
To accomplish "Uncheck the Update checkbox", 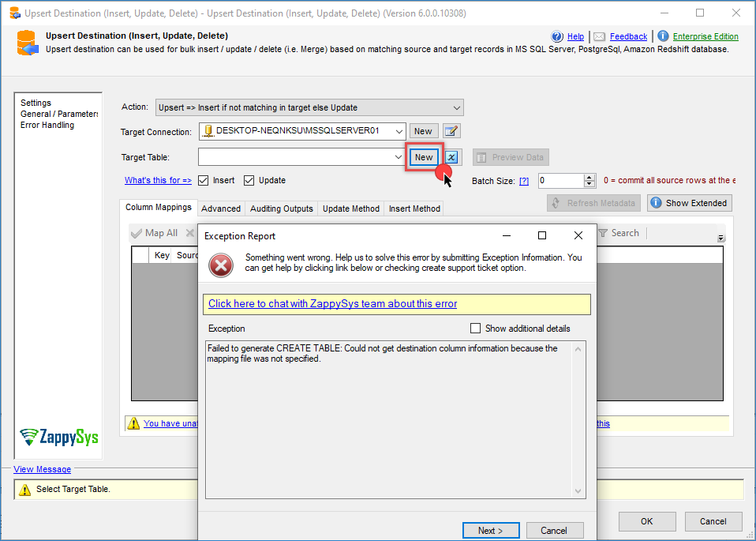I will tap(249, 180).
